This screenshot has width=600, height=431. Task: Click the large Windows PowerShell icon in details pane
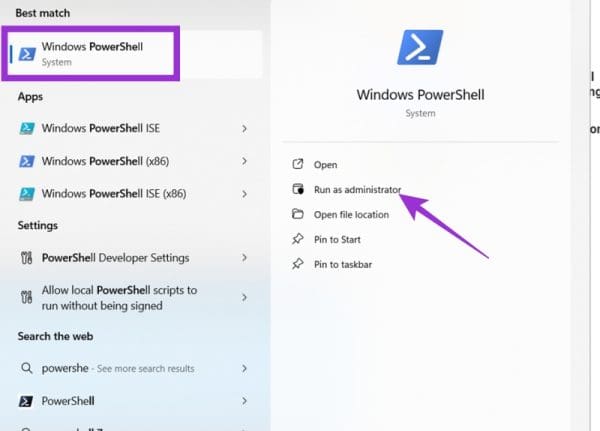pos(420,47)
